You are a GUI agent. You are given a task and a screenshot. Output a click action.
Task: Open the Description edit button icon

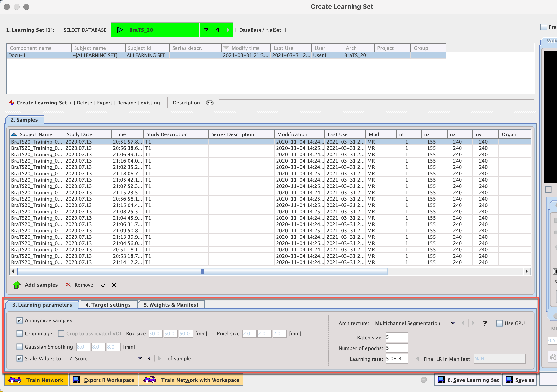click(x=209, y=103)
